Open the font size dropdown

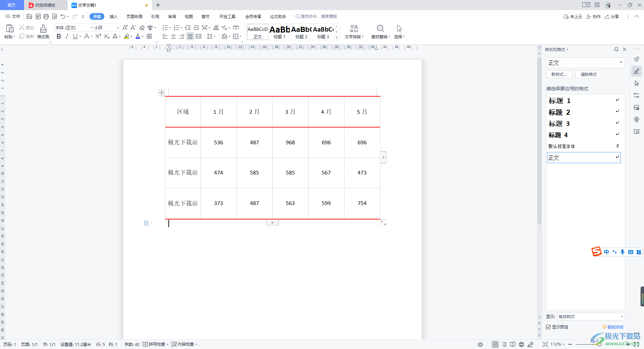pos(118,28)
